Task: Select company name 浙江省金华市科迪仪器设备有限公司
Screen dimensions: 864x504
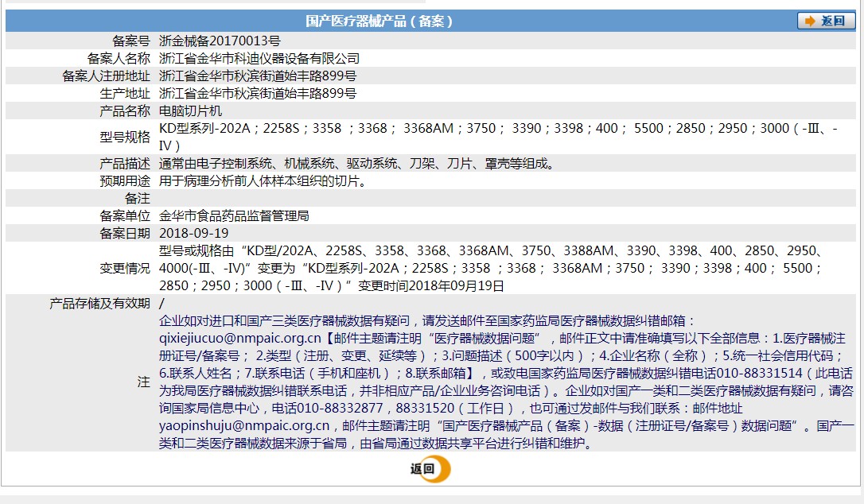Action: tap(259, 58)
